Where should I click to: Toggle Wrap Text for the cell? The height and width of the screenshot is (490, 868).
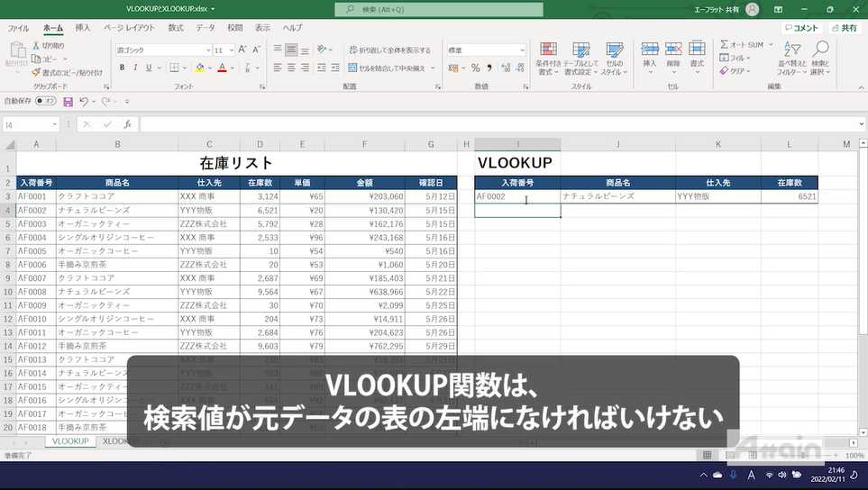tap(395, 50)
